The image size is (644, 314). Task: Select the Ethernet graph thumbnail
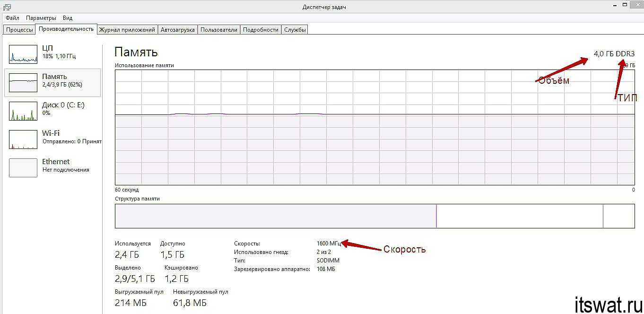coord(23,168)
